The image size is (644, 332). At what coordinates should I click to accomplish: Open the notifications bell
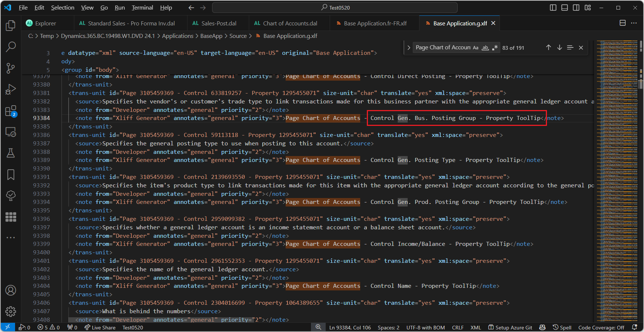[635, 327]
